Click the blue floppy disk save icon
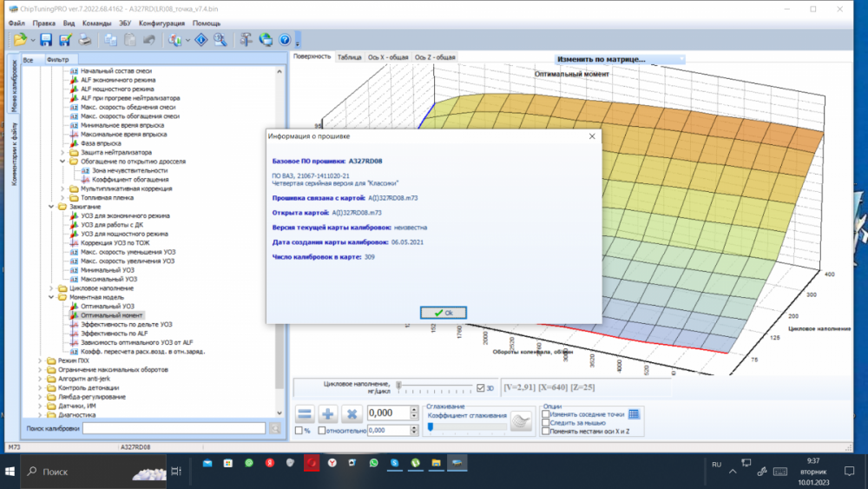 [47, 40]
